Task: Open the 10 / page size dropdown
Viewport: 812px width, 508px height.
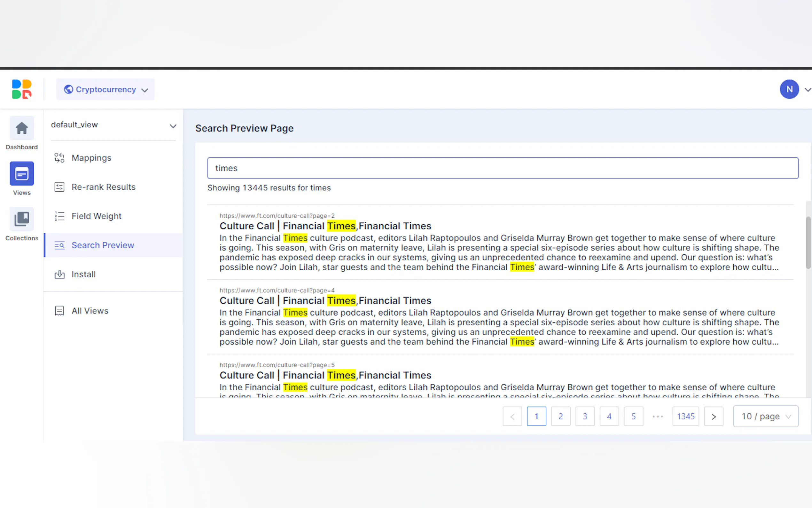Action: [765, 417]
